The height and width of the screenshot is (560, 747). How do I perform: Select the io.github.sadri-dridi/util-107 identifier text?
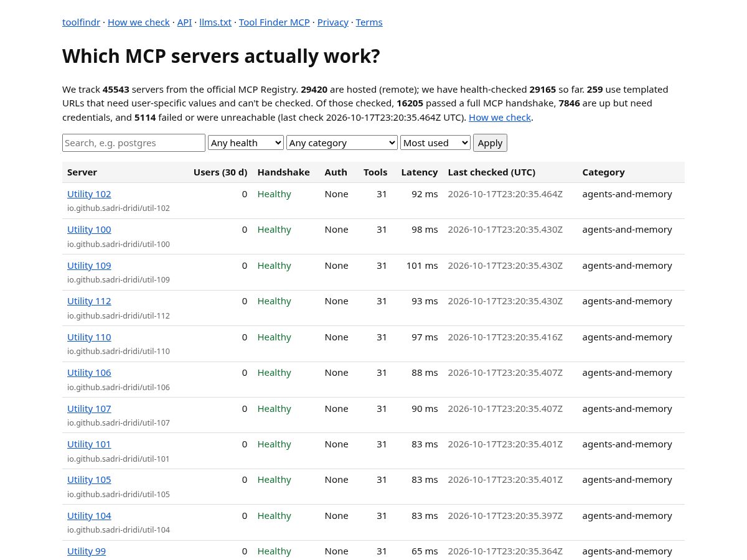point(118,423)
